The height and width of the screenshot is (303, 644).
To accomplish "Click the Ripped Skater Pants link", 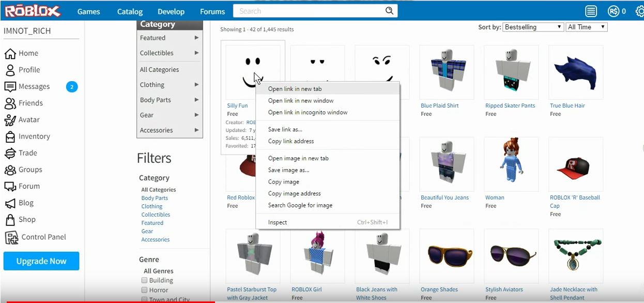I will click(510, 105).
